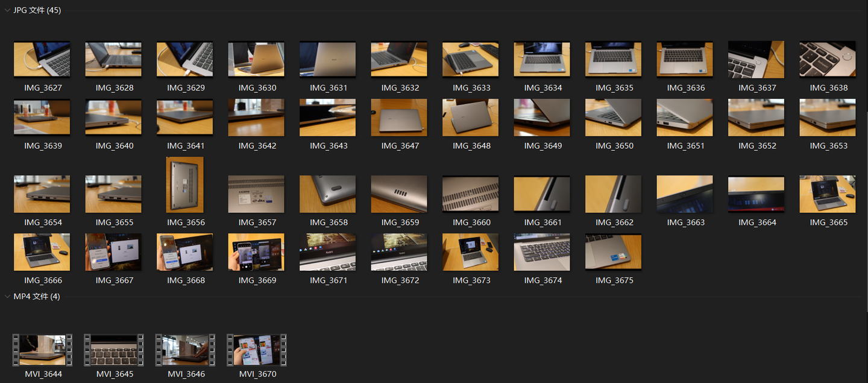This screenshot has height=383, width=868.
Task: Select the IMG_3669 thumbnail
Action: point(256,252)
